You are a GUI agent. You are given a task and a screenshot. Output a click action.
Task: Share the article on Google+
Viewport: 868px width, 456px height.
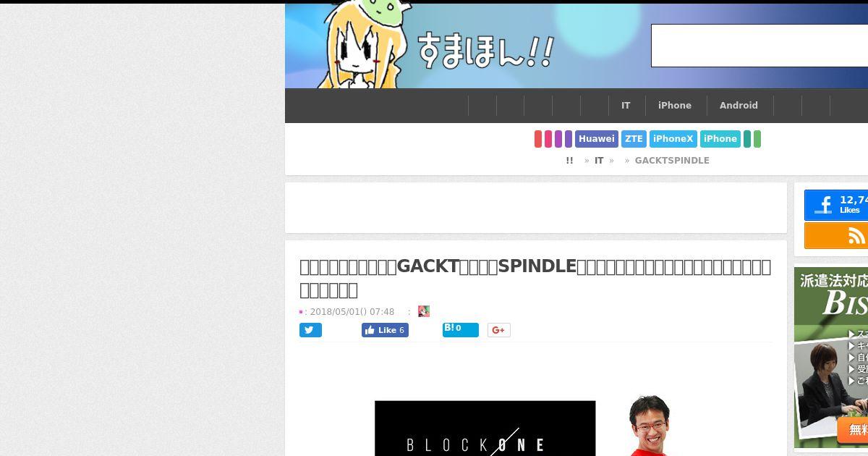coord(498,330)
